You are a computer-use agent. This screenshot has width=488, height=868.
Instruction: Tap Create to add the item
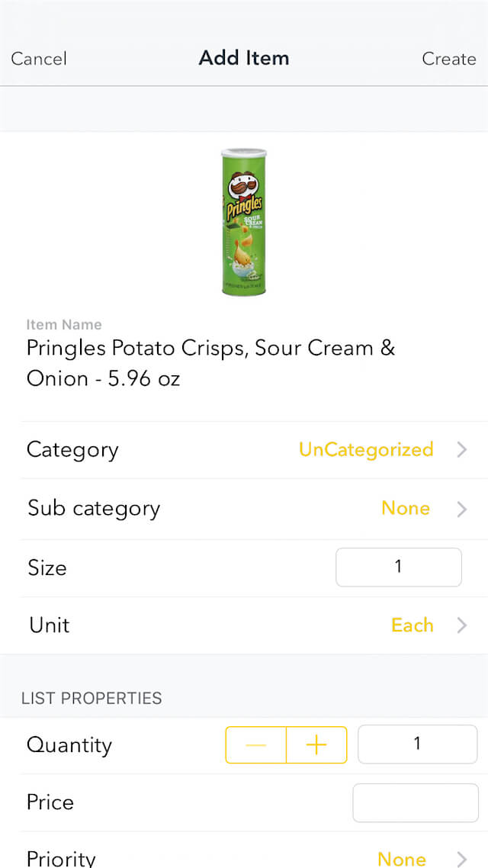[448, 59]
